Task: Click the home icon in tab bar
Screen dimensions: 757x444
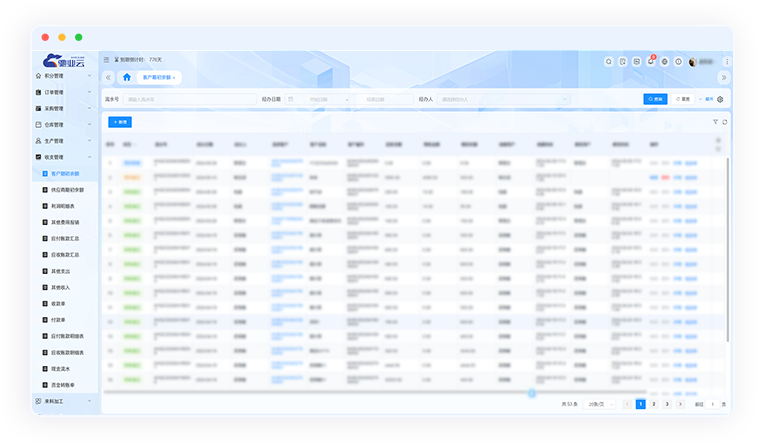Action: click(126, 77)
